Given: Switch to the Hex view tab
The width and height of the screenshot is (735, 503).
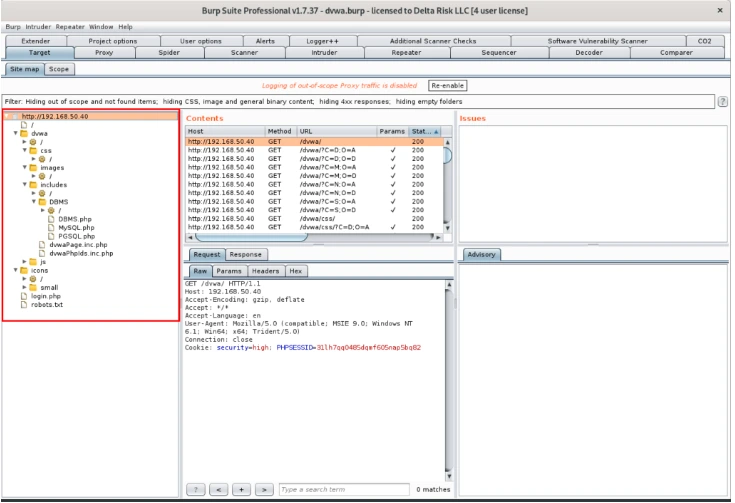Looking at the screenshot, I should (x=296, y=271).
